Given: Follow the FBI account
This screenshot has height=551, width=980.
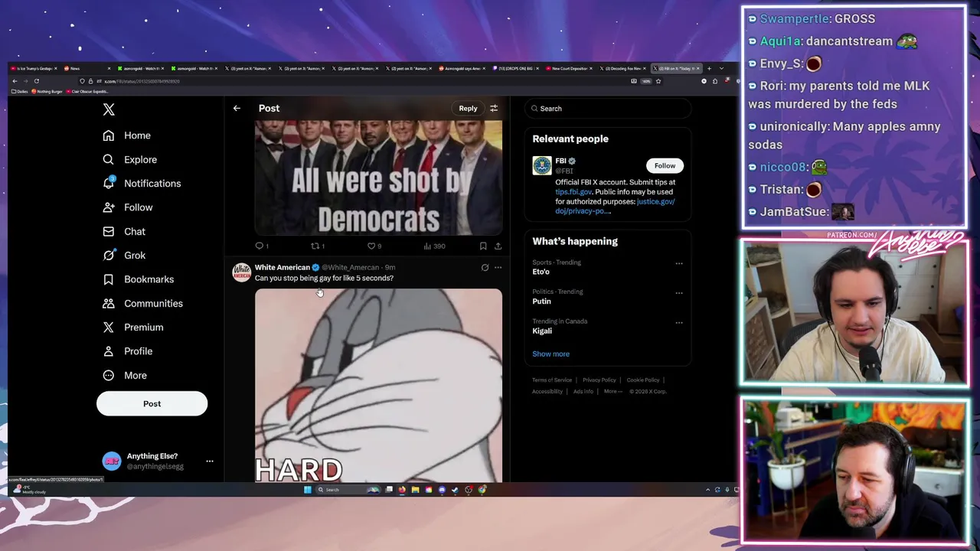Looking at the screenshot, I should point(665,165).
